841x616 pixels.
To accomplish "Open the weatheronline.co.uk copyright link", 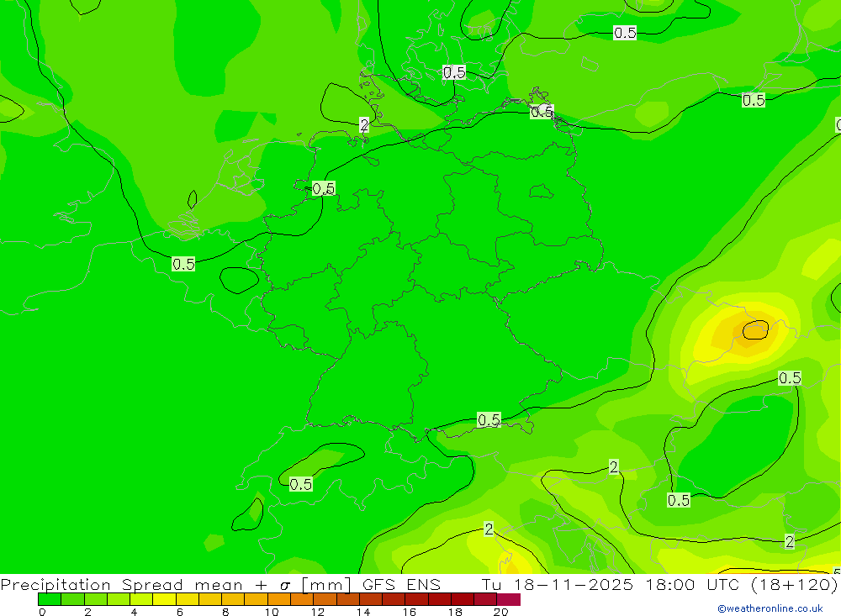I will coord(770,608).
